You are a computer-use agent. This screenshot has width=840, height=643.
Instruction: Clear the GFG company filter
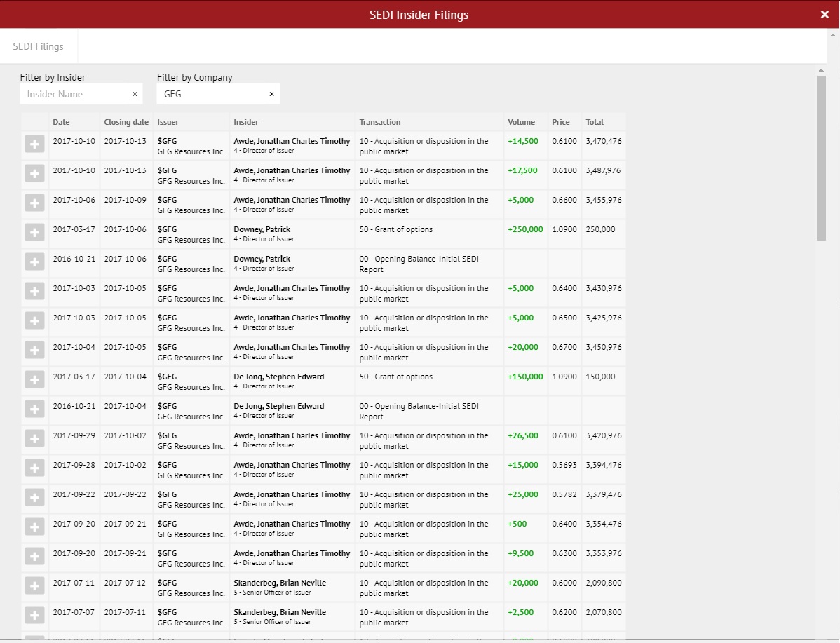click(x=271, y=94)
